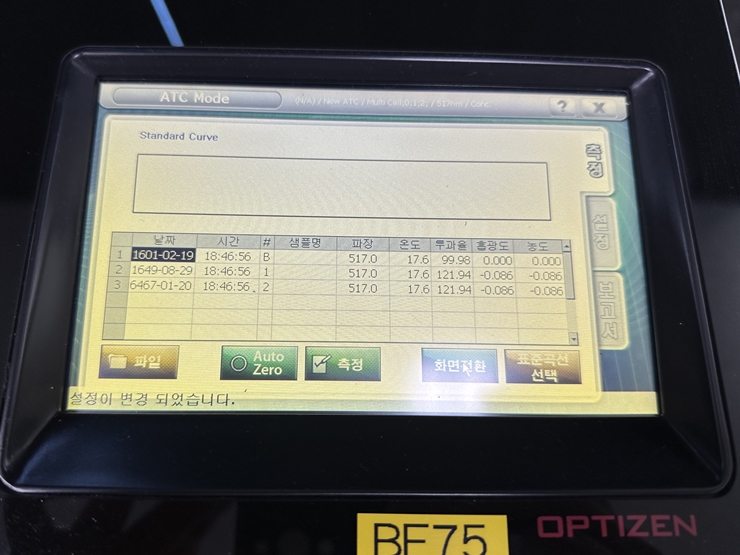
Task: Switch to the 측정 side tab
Action: pyautogui.click(x=594, y=162)
